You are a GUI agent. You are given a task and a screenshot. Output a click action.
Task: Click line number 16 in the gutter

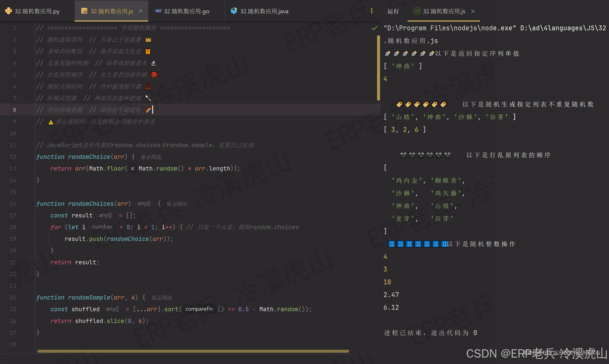coord(13,204)
